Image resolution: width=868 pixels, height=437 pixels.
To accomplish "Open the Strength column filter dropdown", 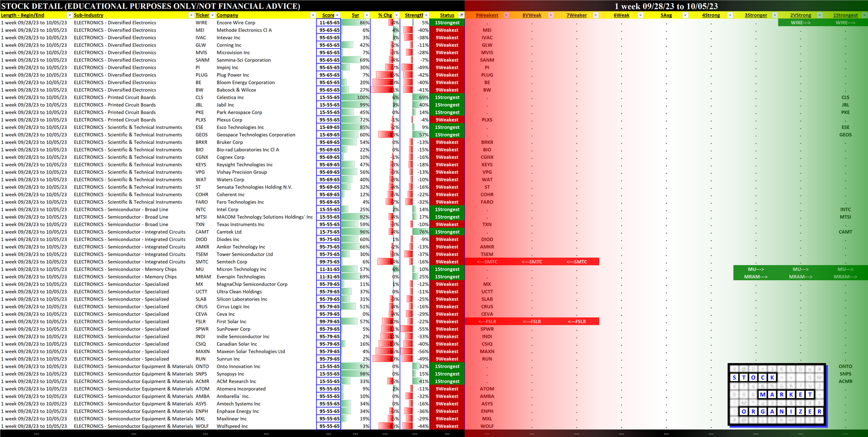I will (x=426, y=15).
